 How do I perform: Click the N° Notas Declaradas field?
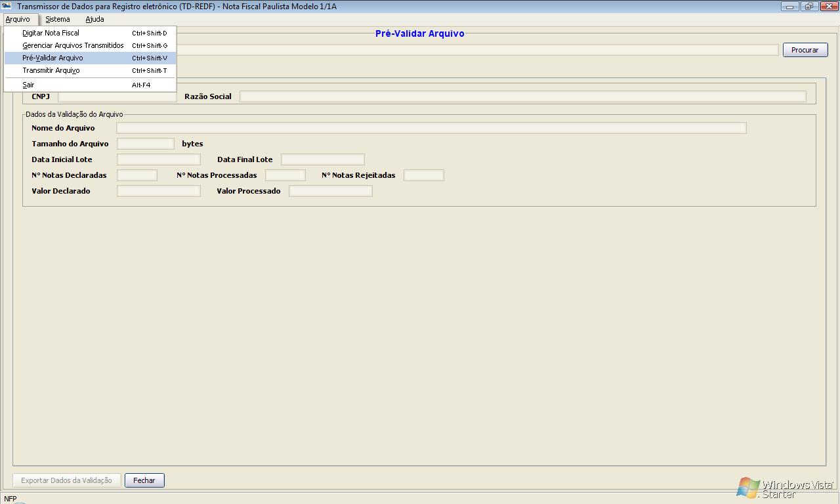click(x=137, y=175)
